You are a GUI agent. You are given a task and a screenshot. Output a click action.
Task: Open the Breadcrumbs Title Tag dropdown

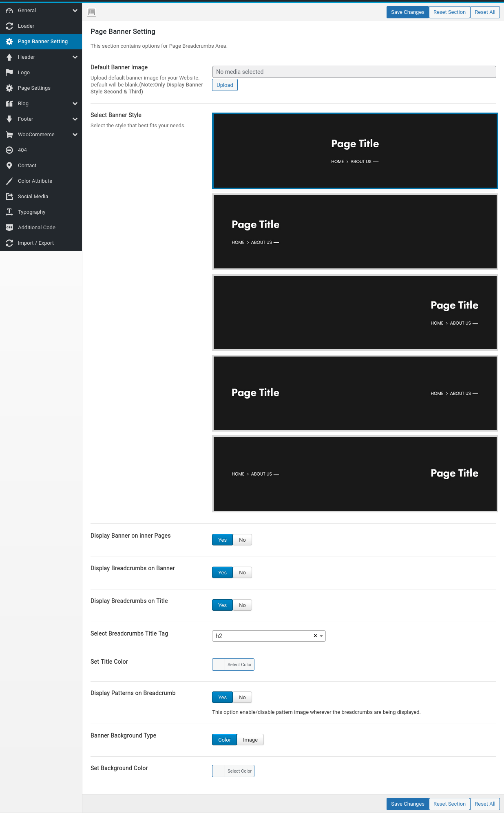pos(269,636)
